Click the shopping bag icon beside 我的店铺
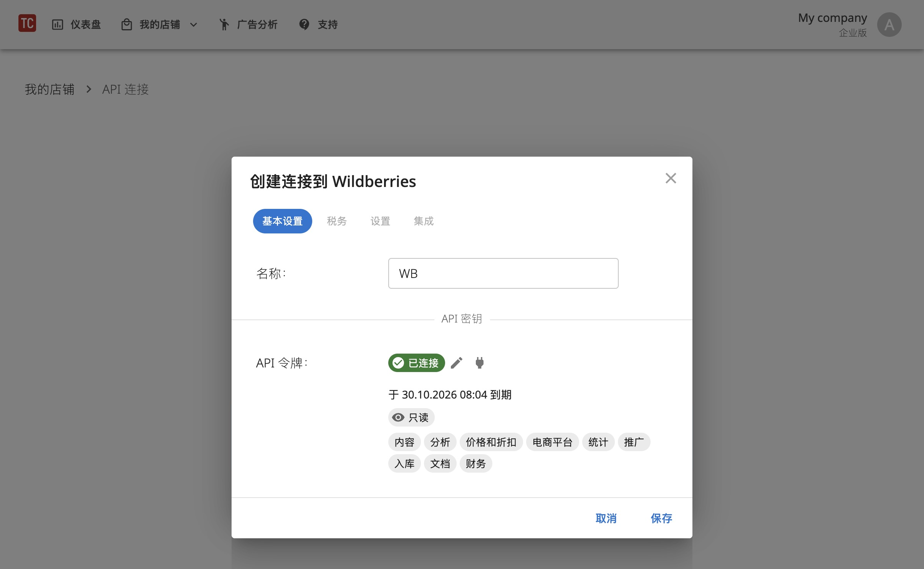 click(x=127, y=25)
